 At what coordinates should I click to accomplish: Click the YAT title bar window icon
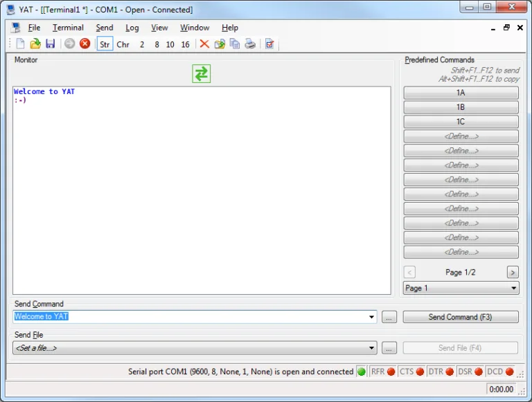point(11,10)
